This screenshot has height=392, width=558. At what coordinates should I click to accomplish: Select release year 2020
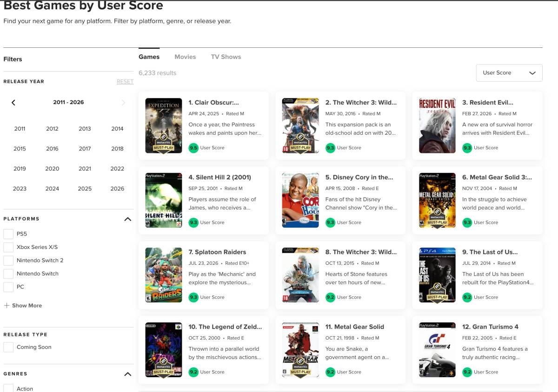(52, 169)
